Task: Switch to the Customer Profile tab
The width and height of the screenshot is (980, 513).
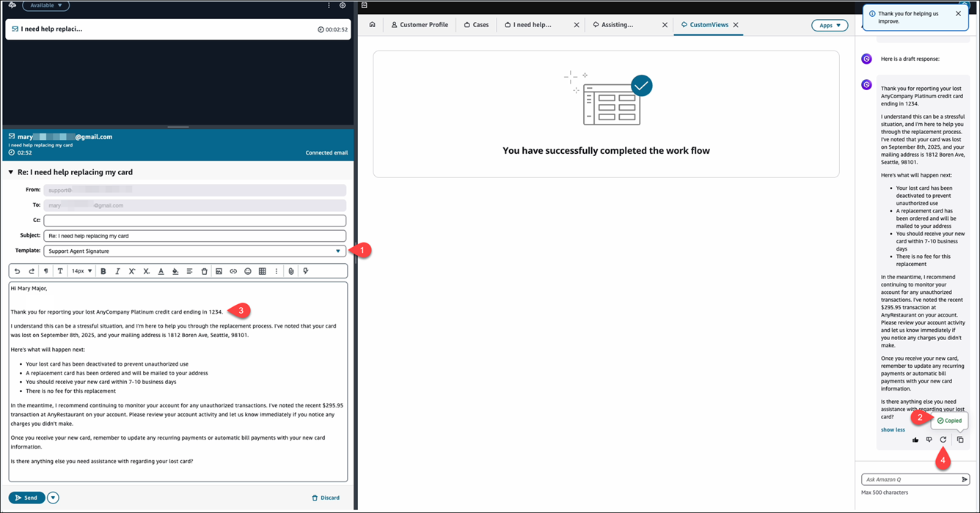Action: (420, 24)
